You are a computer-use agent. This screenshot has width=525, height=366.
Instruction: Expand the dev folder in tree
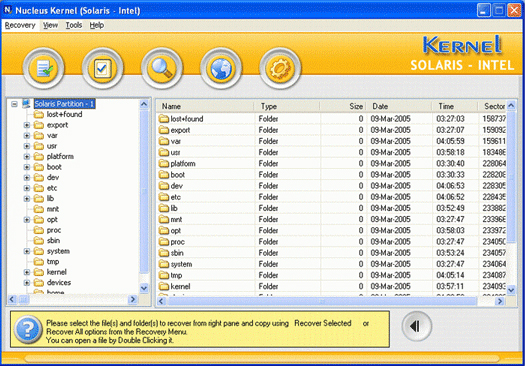pos(27,177)
